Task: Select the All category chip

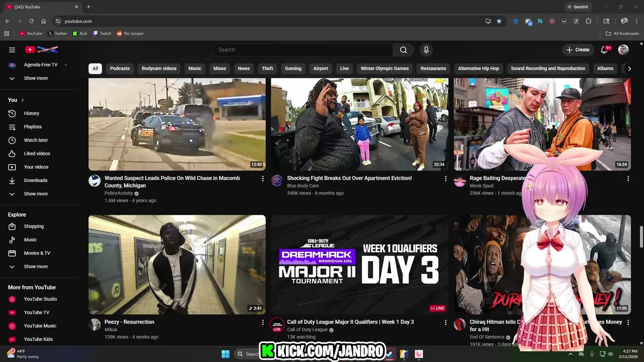Action: click(x=95, y=68)
